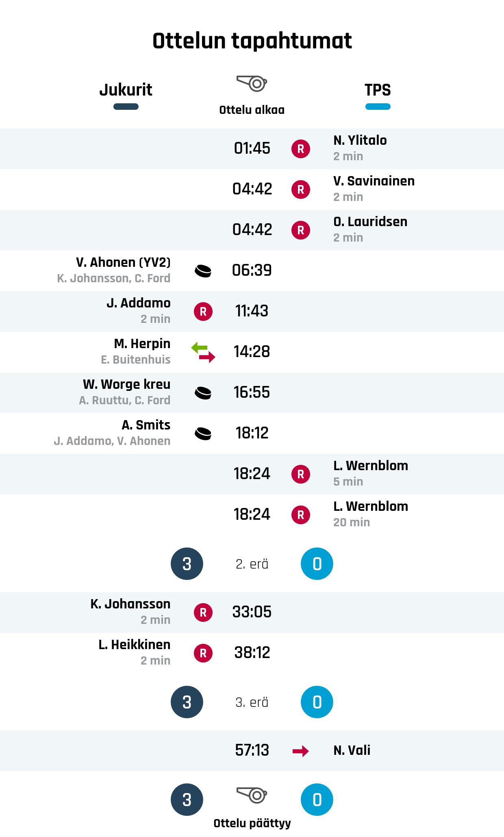Click the puck icon for A. Smits goal
The height and width of the screenshot is (837, 504).
pyautogui.click(x=203, y=434)
